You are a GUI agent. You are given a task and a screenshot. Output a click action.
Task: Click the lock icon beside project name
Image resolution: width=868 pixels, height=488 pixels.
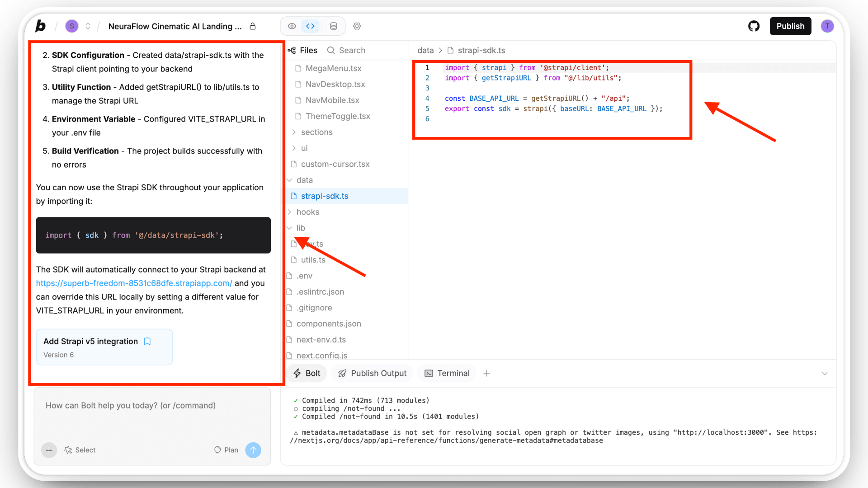click(x=253, y=26)
